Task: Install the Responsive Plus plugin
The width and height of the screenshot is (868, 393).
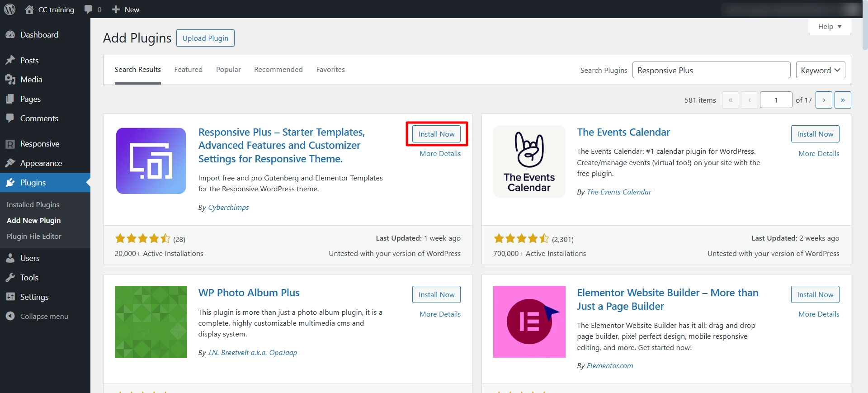Action: click(x=436, y=134)
